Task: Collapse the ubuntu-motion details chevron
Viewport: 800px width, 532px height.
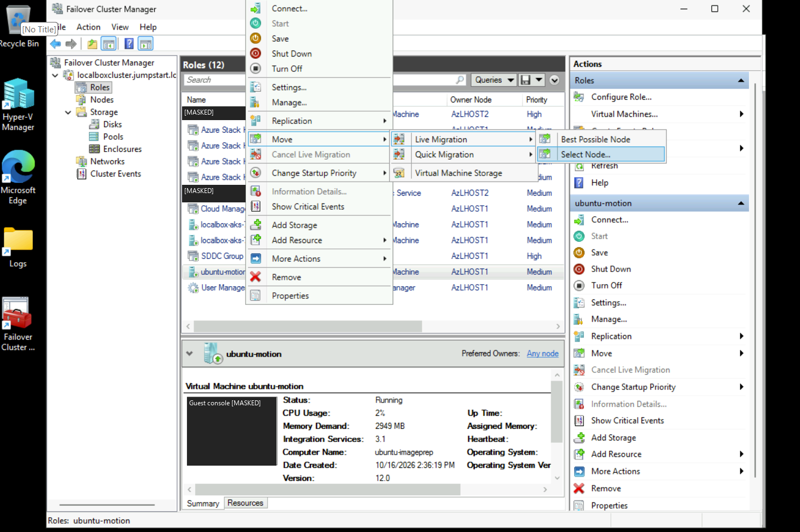Action: (x=190, y=354)
